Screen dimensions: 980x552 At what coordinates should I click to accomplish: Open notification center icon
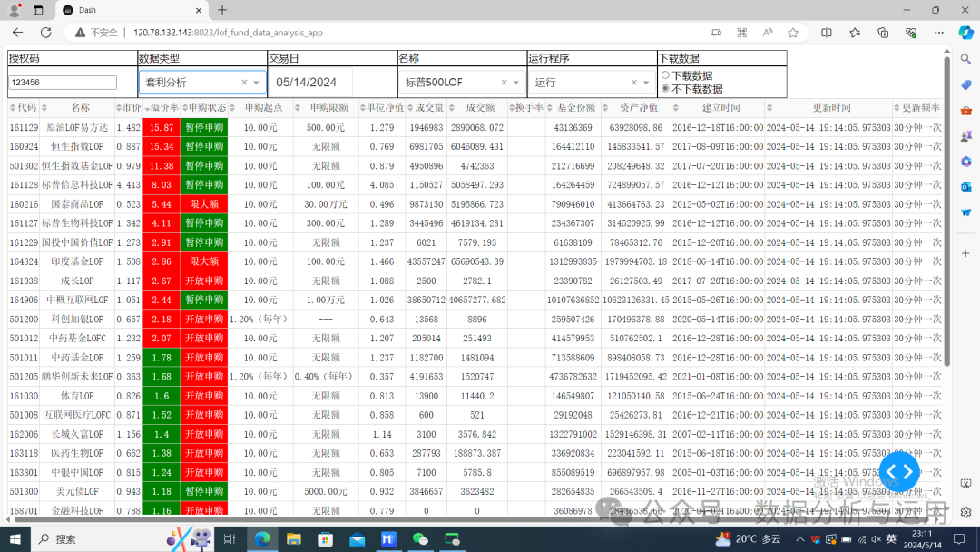959,539
